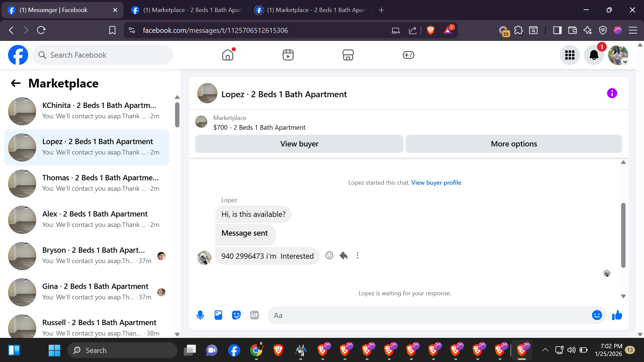Screen dimensions: 644x362
Task: Open the account profile menu
Action: click(x=618, y=55)
